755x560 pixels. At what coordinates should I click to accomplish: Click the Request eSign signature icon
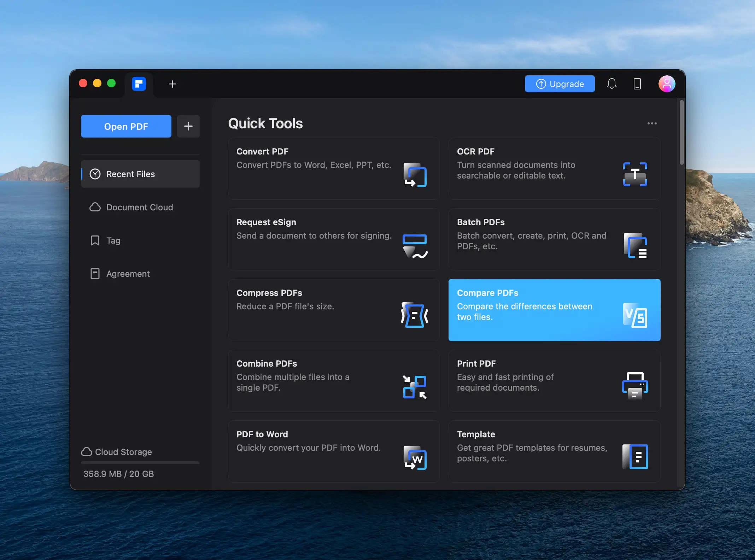[x=415, y=246]
